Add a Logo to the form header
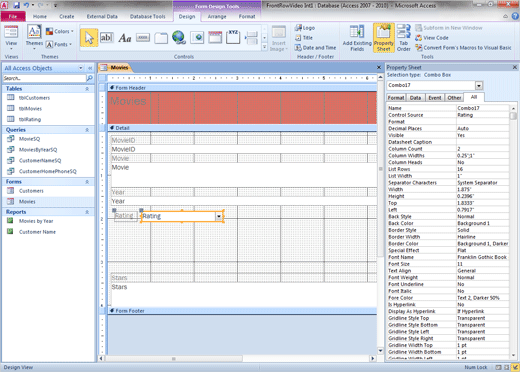Screen dimensions: 520x372 [305, 28]
